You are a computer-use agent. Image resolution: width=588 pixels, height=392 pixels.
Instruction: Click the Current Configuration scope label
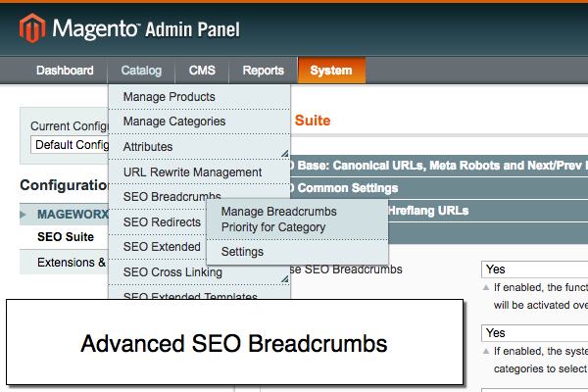(x=70, y=126)
